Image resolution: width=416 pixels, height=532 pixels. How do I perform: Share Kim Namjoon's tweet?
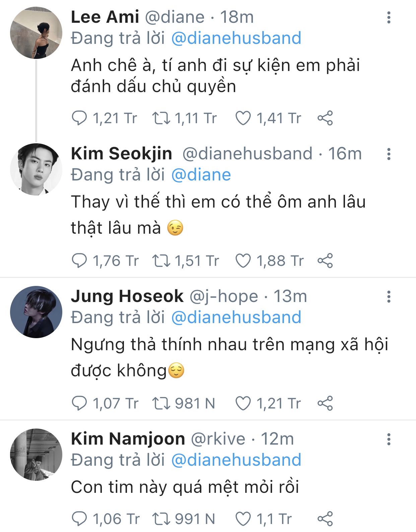tap(325, 519)
